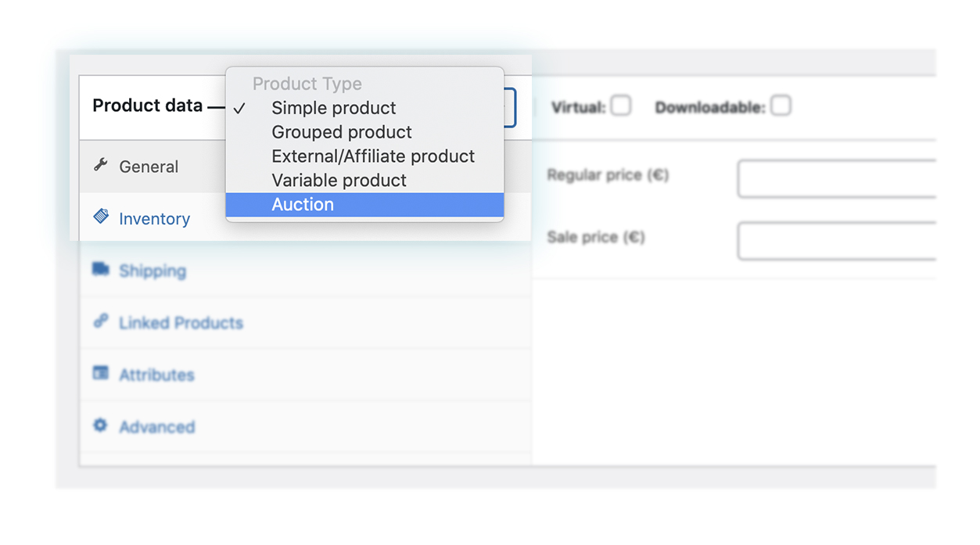The image size is (980, 545).
Task: Click the gear icon beside Advanced
Action: 100,426
